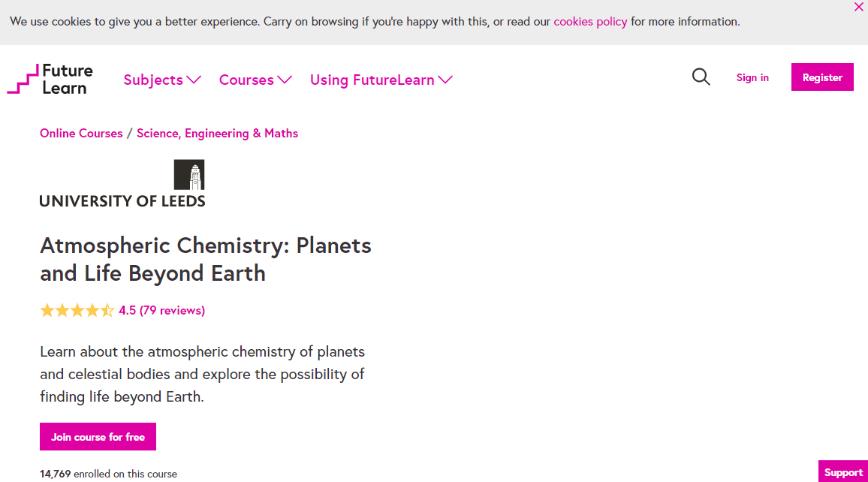Viewport: 868px width, 482px height.
Task: Click the Join course for free button
Action: click(98, 436)
